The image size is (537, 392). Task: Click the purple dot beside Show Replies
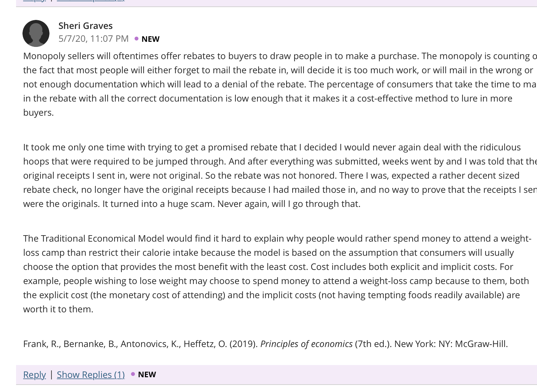[133, 374]
